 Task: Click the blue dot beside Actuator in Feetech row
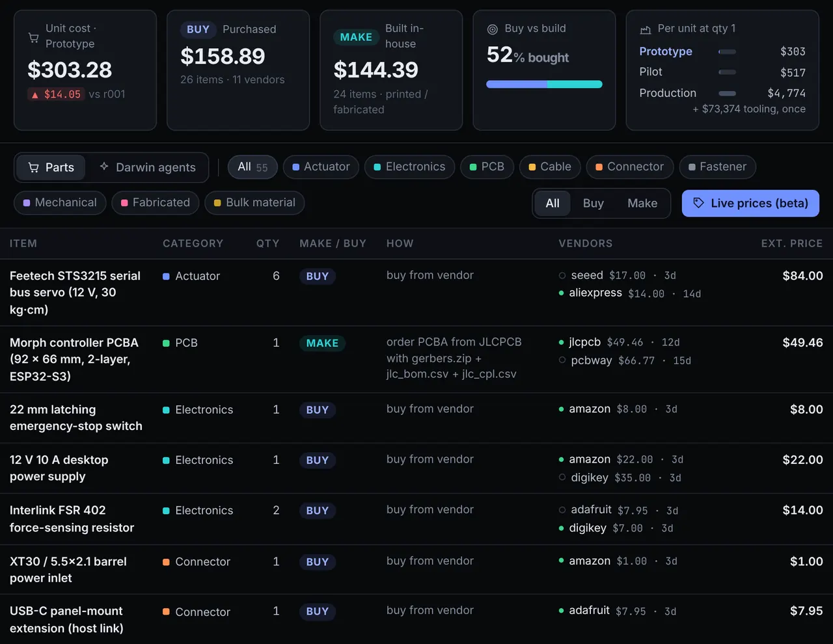166,276
